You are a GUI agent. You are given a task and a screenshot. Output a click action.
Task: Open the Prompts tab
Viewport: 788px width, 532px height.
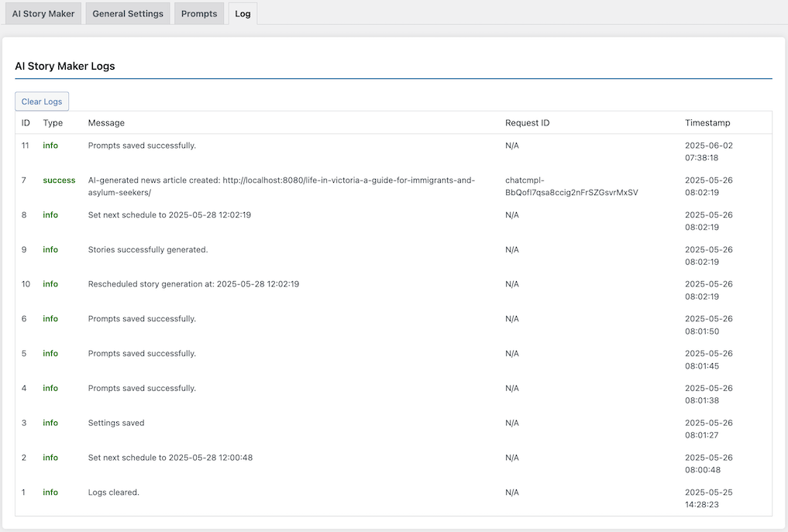(199, 14)
